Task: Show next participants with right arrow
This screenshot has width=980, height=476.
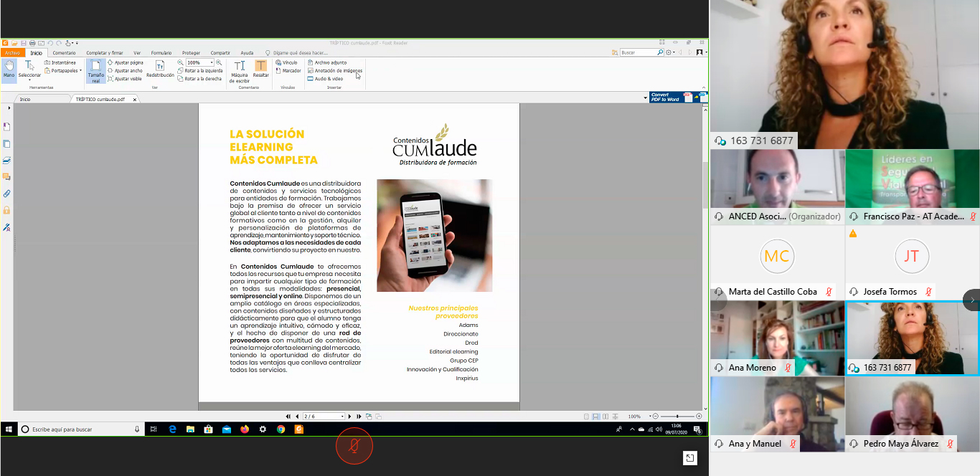Action: [x=971, y=300]
